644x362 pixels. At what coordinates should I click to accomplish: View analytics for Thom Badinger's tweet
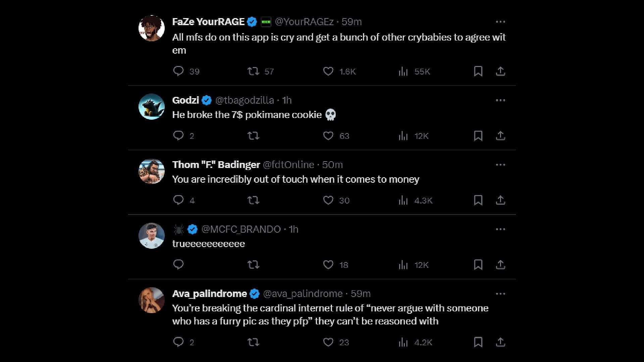click(x=403, y=200)
